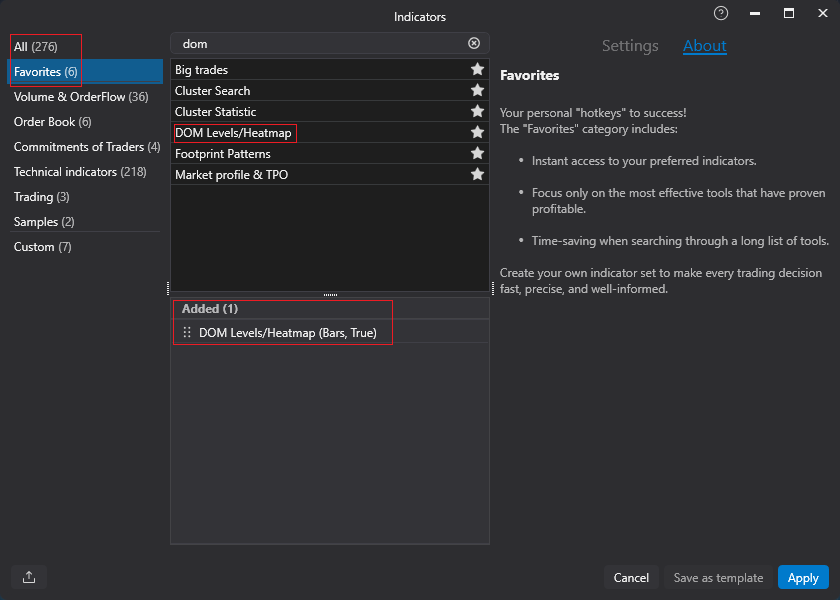The height and width of the screenshot is (600, 840).
Task: Select Commitments of Traders category
Action: tap(87, 147)
